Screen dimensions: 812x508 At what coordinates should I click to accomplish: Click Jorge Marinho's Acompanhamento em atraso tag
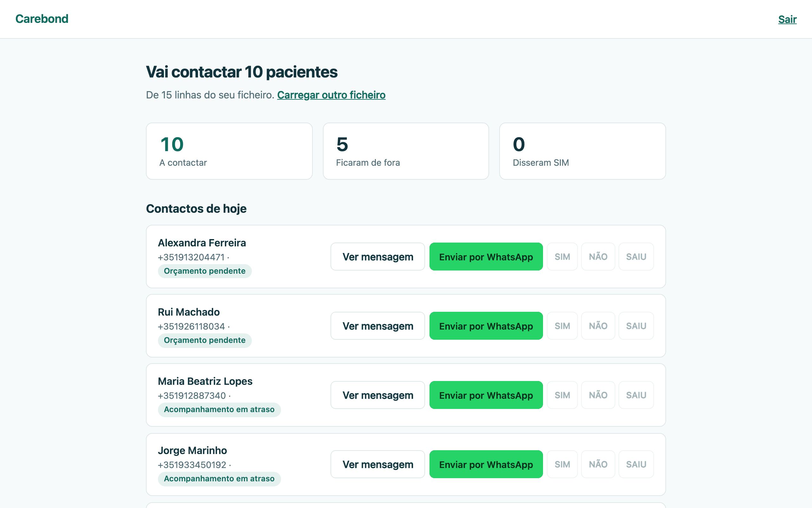[219, 479]
